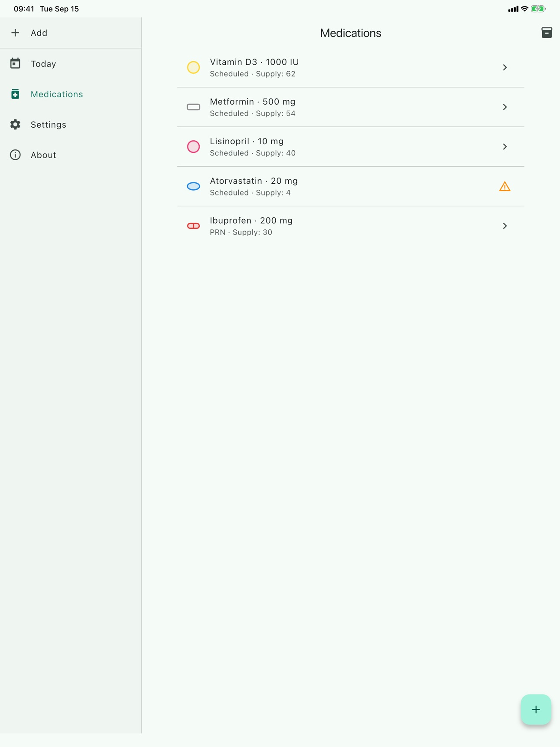Click the pink Lisinopril pill icon
This screenshot has width=560, height=747.
click(193, 146)
